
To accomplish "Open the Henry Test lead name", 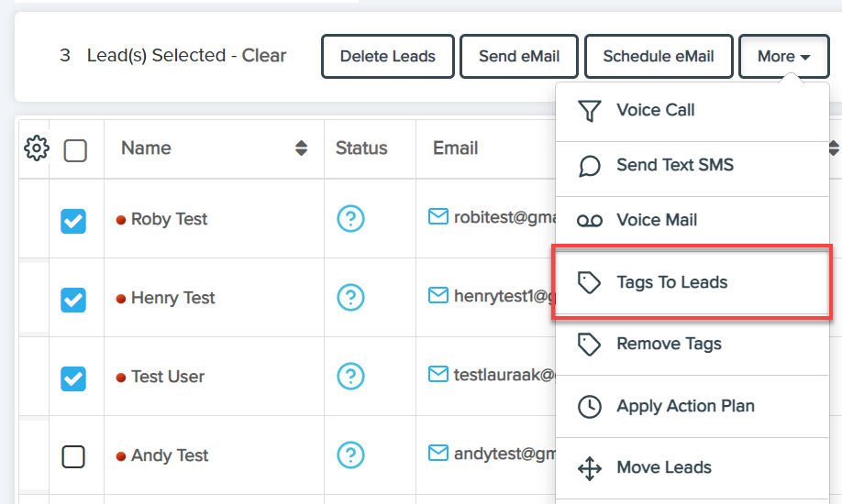I will [x=172, y=298].
